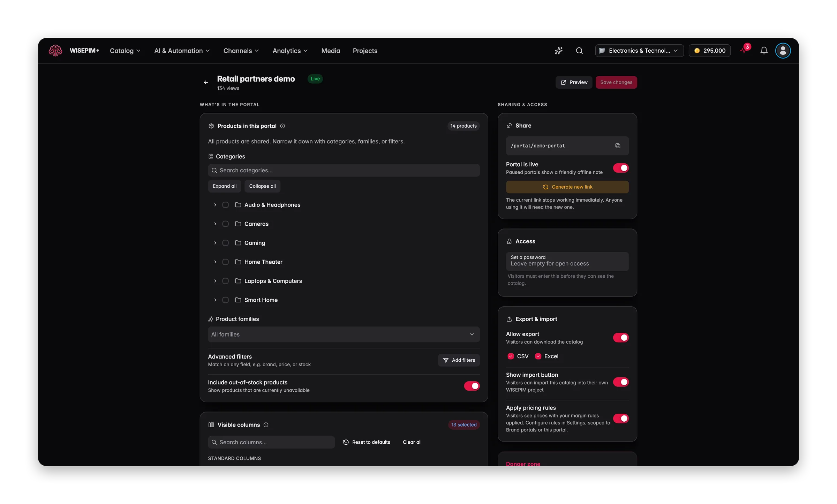This screenshot has width=837, height=504.
Task: Go to the Media page
Action: click(x=331, y=51)
